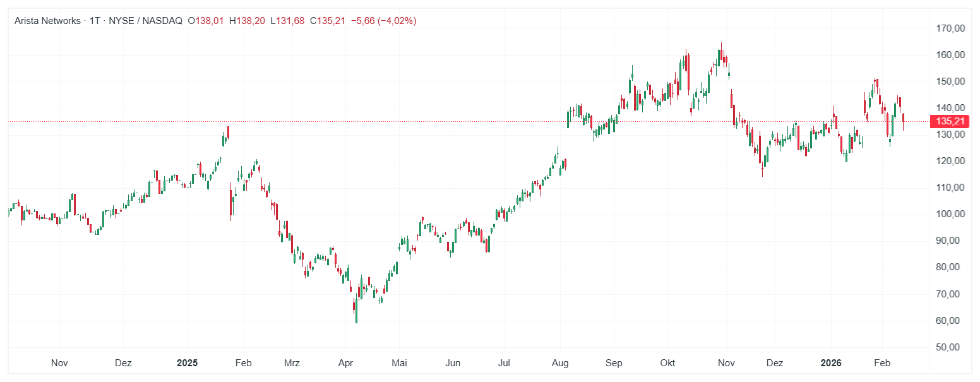
Task: Select the Okt label on time axis
Action: tap(667, 363)
